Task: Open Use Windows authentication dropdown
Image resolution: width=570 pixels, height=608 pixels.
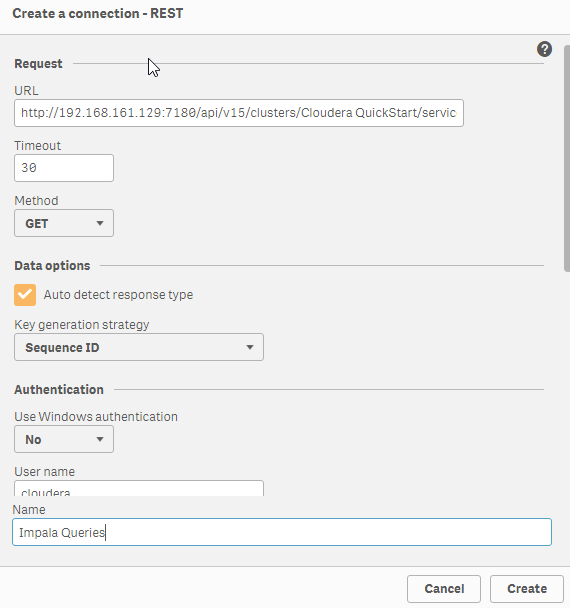Action: click(64, 439)
